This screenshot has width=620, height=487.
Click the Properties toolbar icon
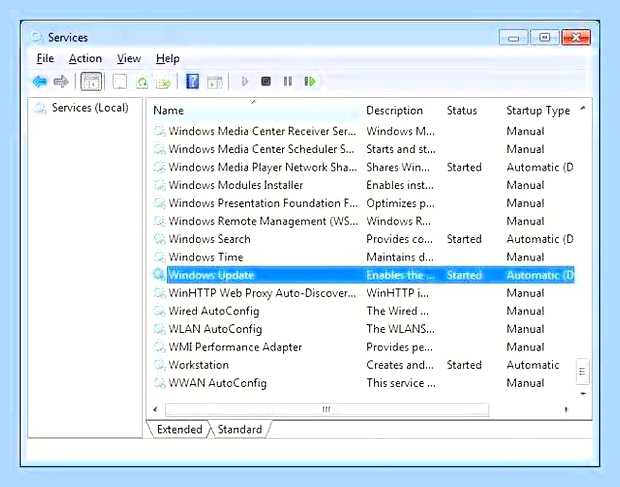click(120, 82)
